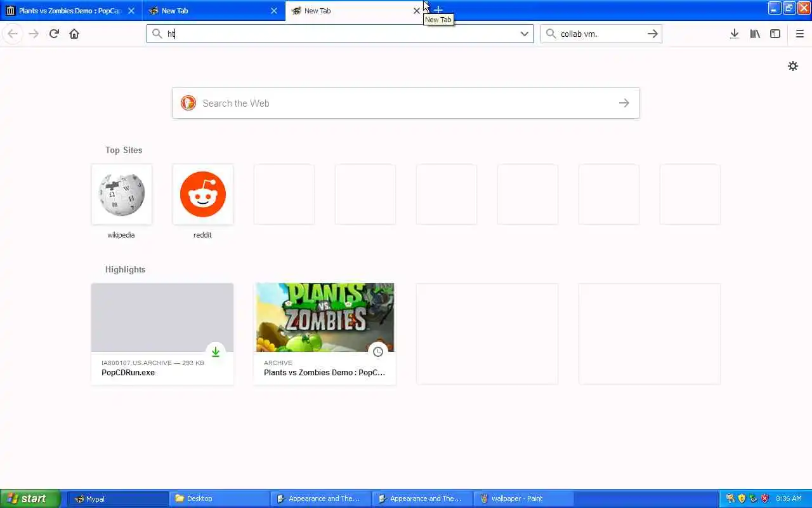Open the Desktop folder taskbar button

219,498
